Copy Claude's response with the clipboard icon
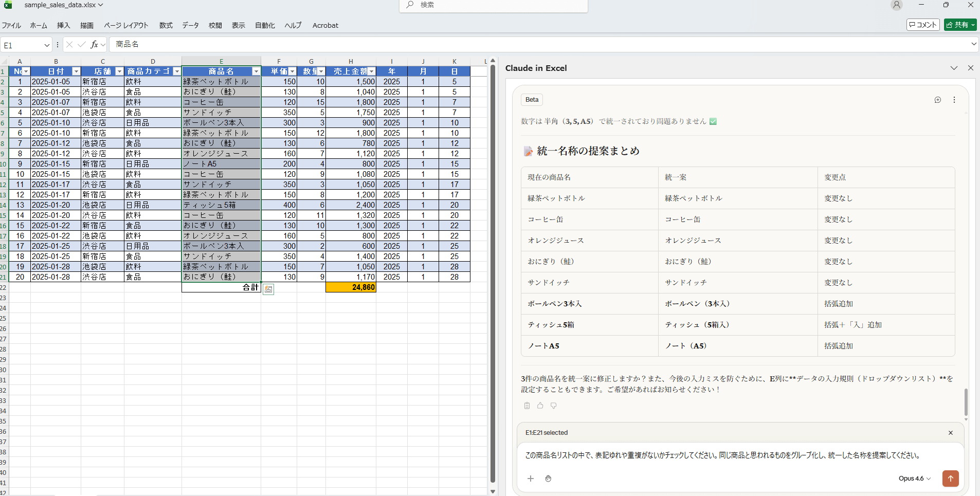Screen dimensions: 980x496 click(x=527, y=406)
